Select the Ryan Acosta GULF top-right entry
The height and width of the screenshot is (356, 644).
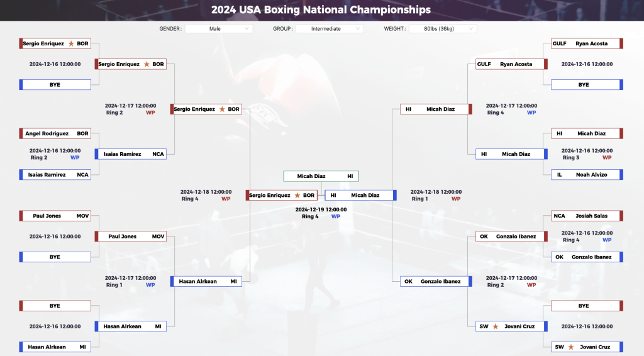tap(587, 43)
